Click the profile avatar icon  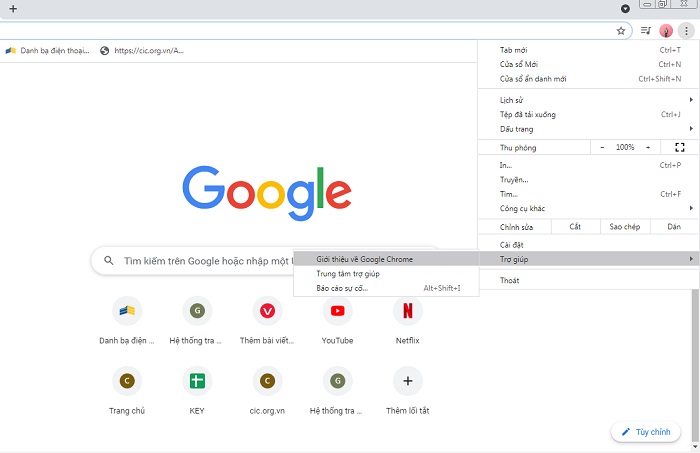coord(666,31)
